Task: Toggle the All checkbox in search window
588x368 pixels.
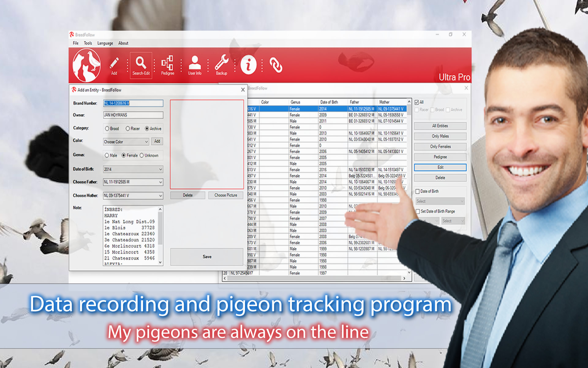Action: pyautogui.click(x=417, y=102)
